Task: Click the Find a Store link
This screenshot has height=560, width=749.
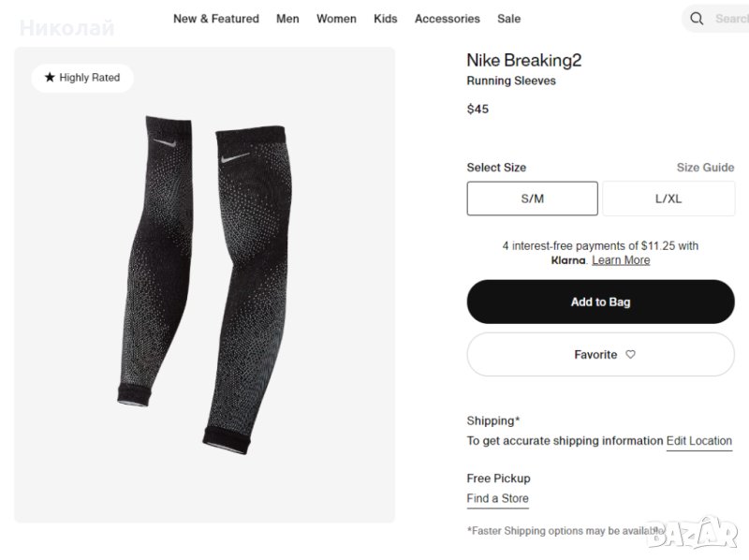Action: tap(497, 499)
